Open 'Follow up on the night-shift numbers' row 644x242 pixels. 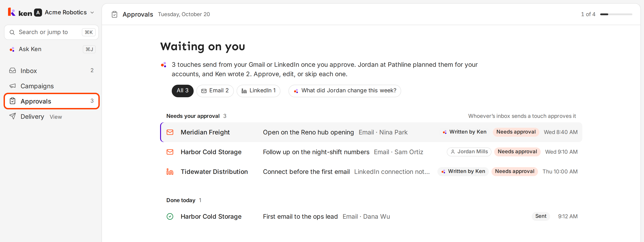click(x=371, y=152)
